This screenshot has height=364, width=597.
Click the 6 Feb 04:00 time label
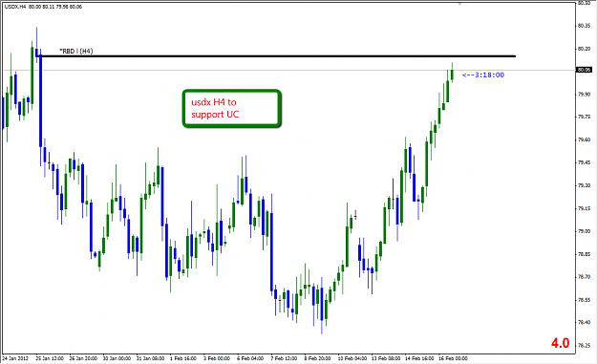coord(250,358)
